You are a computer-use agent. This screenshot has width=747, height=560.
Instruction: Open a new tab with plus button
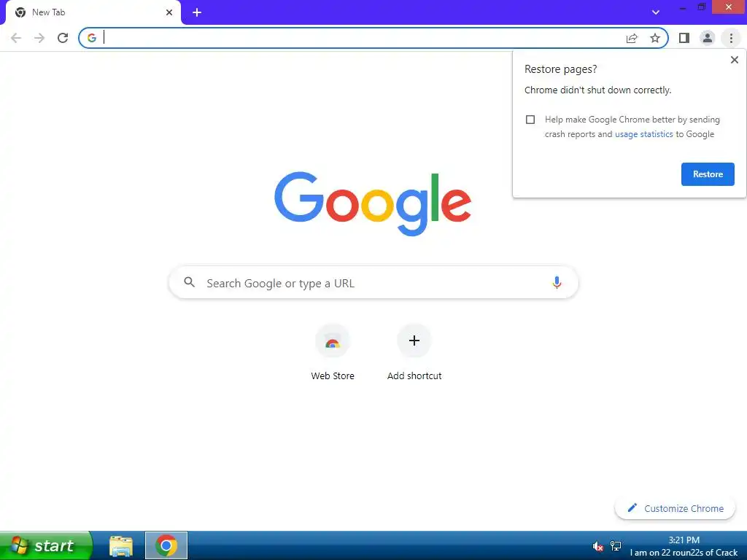pos(197,12)
